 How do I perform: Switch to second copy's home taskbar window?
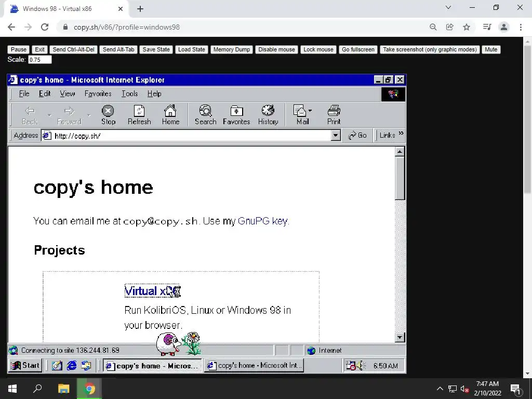[x=254, y=365]
